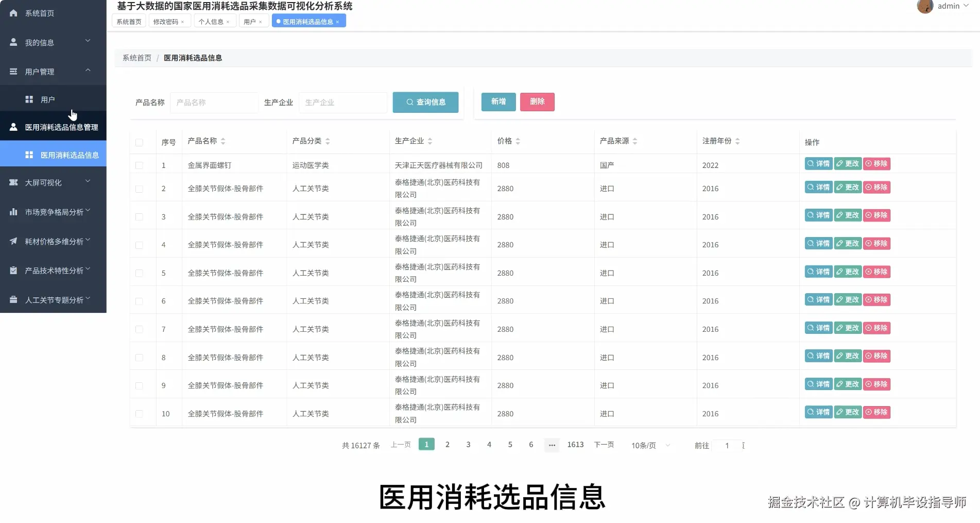980x523 pixels.
Task: Click the ticket icon beside 大屏可视化
Action: (x=13, y=182)
